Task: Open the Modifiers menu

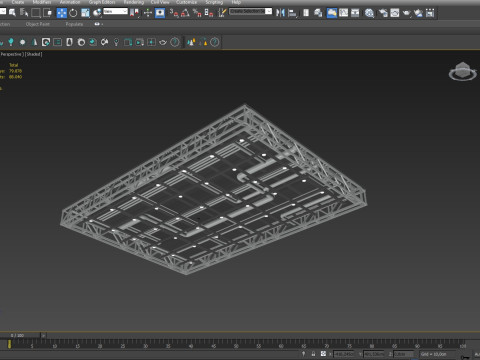Action: pos(42,2)
